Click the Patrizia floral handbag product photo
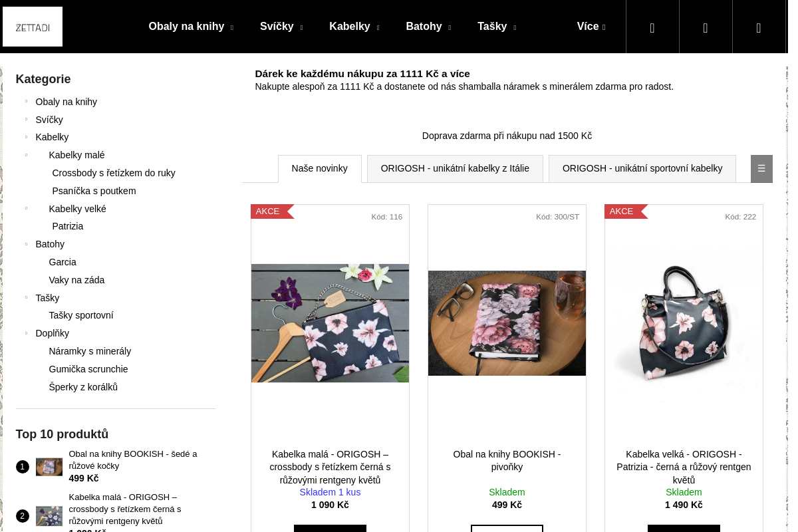 pyautogui.click(x=684, y=323)
